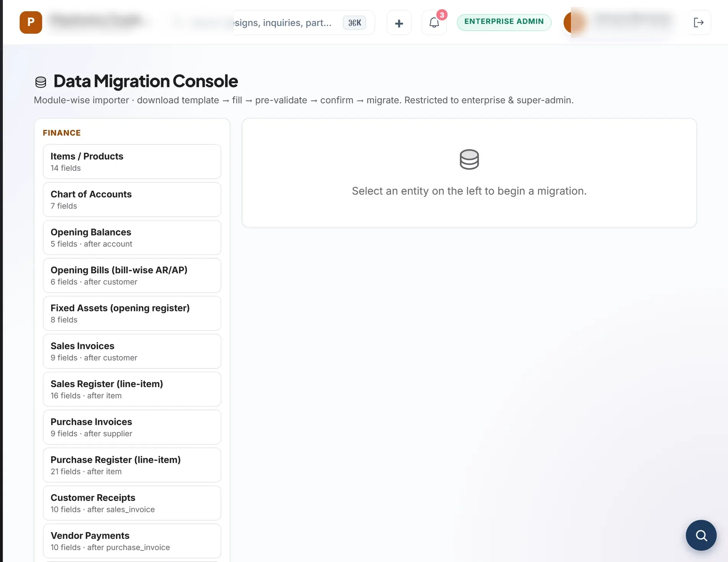Click the sign-out icon
The width and height of the screenshot is (728, 562).
pos(698,23)
